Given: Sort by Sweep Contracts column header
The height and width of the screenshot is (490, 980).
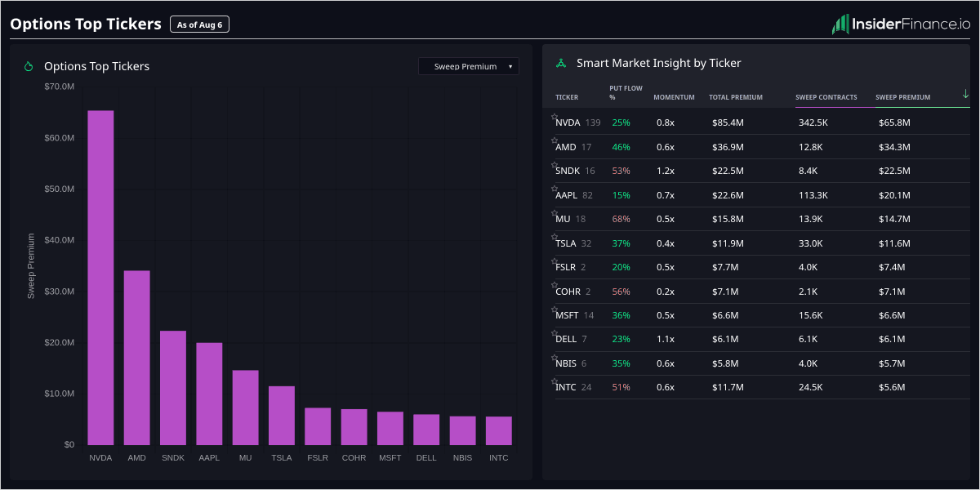Looking at the screenshot, I should click(x=826, y=97).
